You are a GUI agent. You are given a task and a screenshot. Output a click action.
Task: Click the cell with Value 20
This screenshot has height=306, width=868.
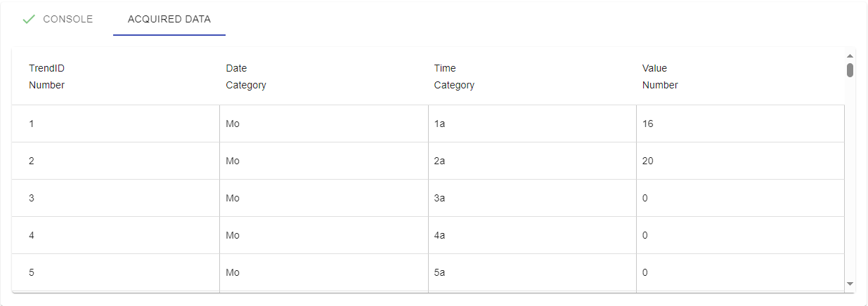[x=740, y=161]
